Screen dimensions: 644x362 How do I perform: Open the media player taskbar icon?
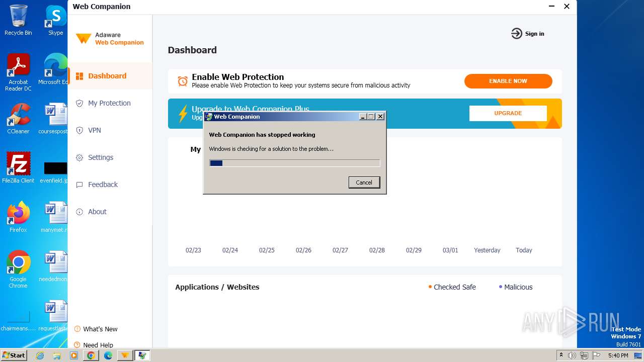(74, 355)
